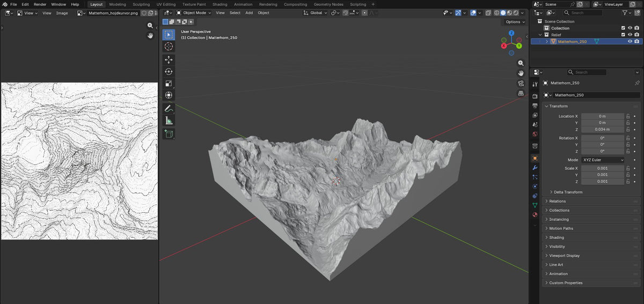
Task: Toggle Collection exclude checkbox in outliner
Action: coord(623,28)
